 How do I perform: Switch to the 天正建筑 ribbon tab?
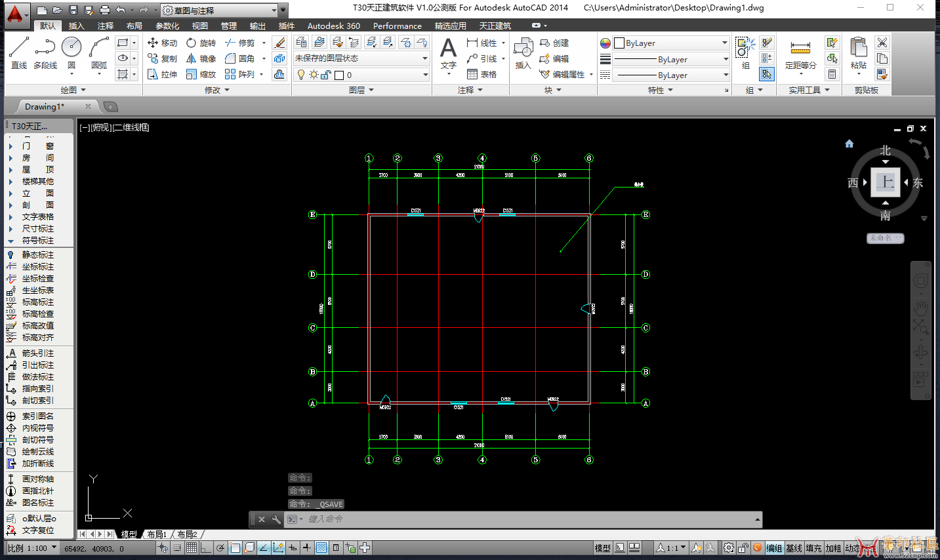coord(495,26)
